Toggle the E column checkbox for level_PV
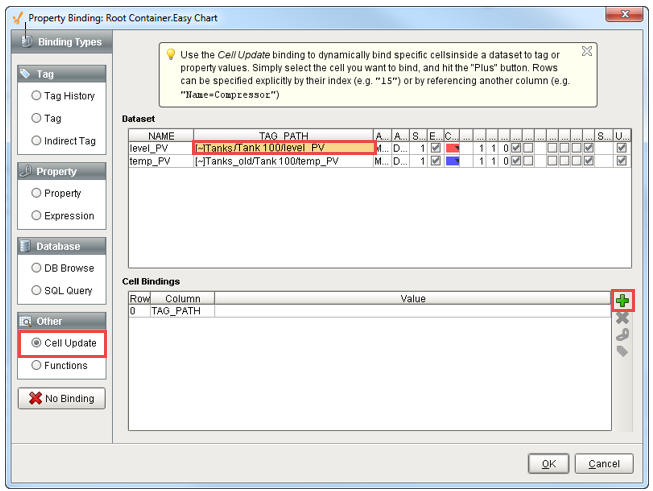The width and height of the screenshot is (653, 491). (x=436, y=148)
